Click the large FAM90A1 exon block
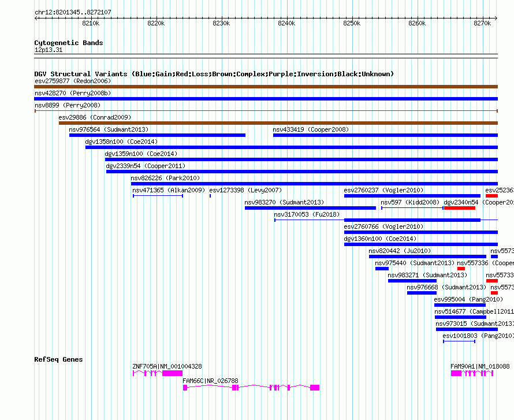The image size is (514, 420). 456,373
